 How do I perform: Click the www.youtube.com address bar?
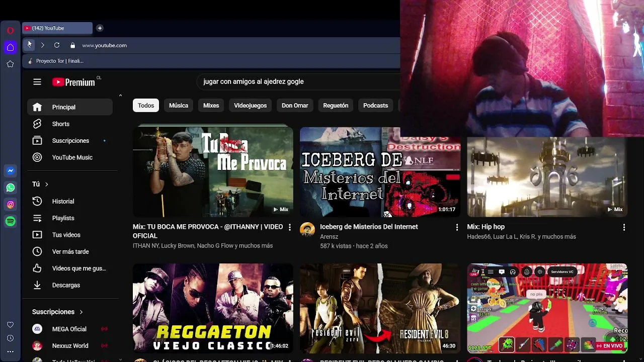(104, 45)
